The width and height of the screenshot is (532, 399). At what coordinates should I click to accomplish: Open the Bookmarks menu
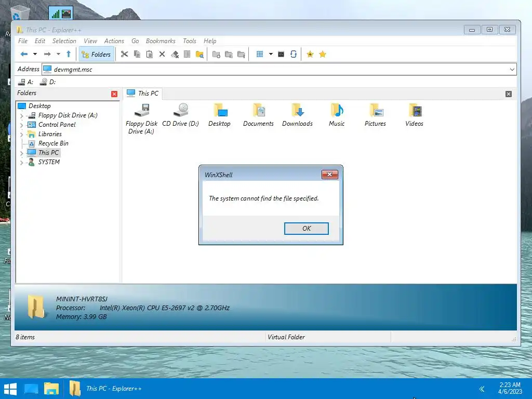point(161,41)
